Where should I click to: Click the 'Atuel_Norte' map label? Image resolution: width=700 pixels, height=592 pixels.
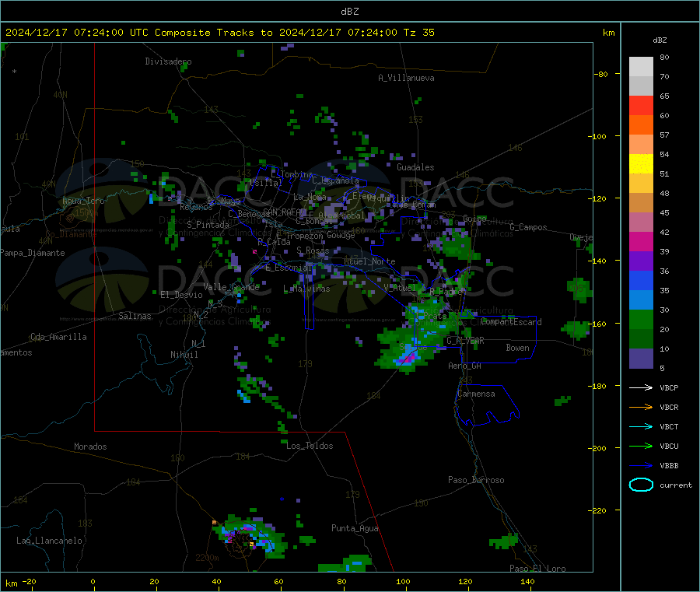click(x=369, y=261)
